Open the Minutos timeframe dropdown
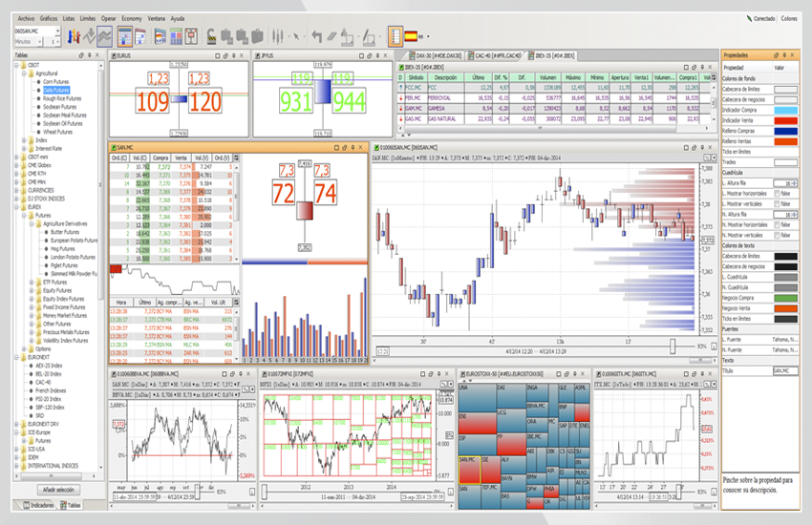 (x=40, y=41)
